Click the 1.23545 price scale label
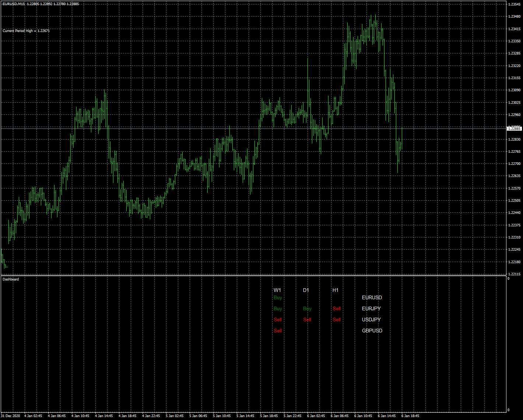 [x=515, y=4]
